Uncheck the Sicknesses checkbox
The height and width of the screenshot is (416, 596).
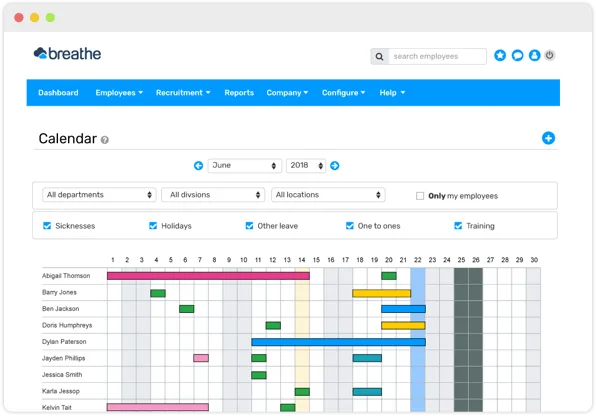pos(47,226)
